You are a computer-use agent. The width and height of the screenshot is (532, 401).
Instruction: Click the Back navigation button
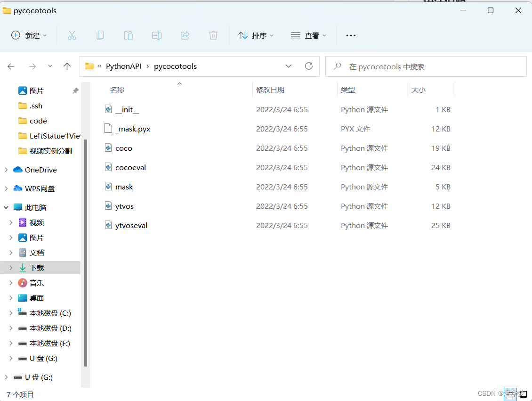pos(11,66)
